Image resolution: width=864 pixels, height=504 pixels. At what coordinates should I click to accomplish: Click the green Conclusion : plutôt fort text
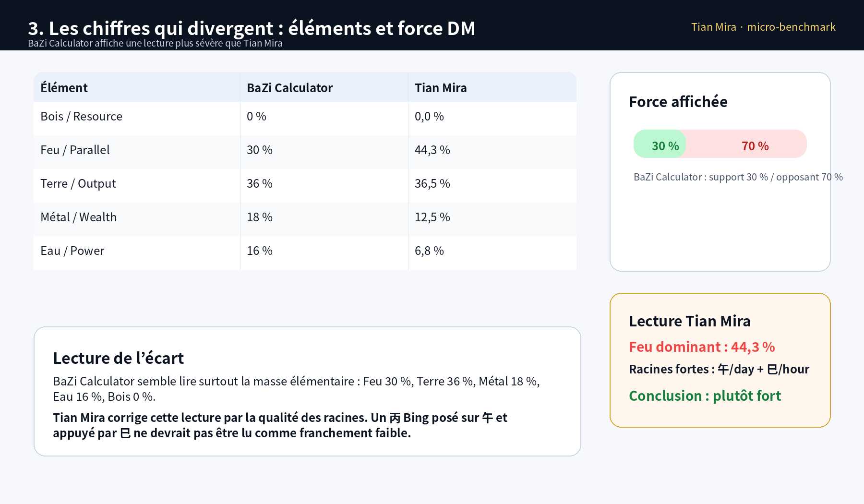[x=705, y=396]
